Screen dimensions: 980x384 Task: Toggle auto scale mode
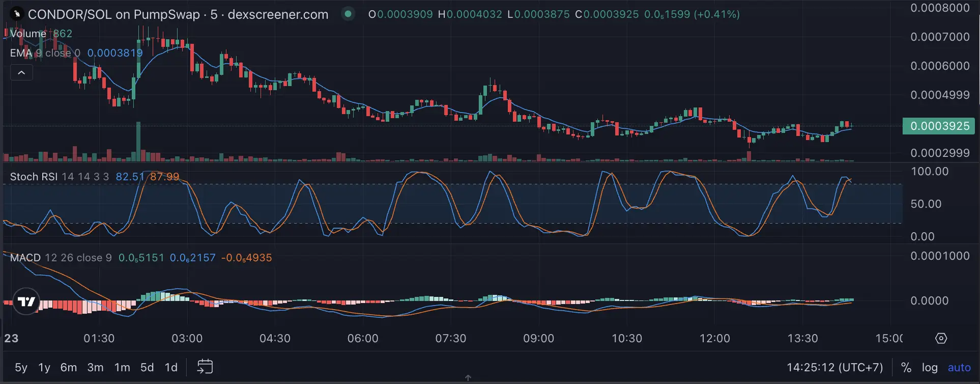click(959, 367)
